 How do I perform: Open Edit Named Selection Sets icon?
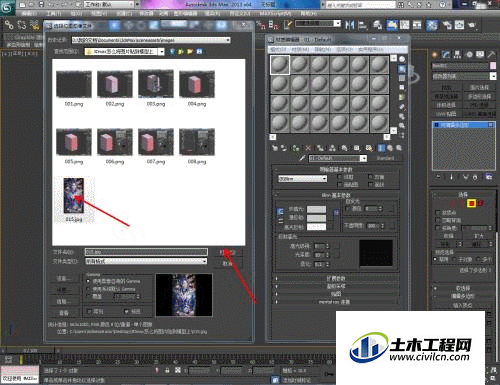(287, 24)
